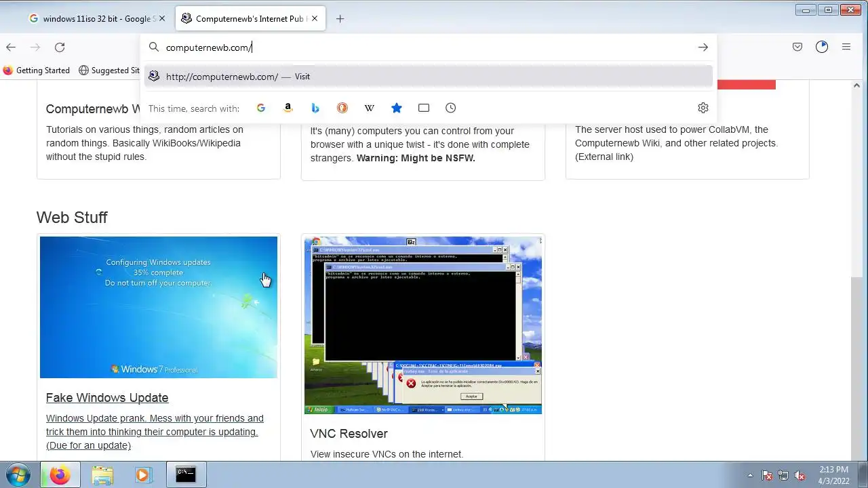
Task: Close the windows 11iso Google tab
Action: pyautogui.click(x=162, y=19)
